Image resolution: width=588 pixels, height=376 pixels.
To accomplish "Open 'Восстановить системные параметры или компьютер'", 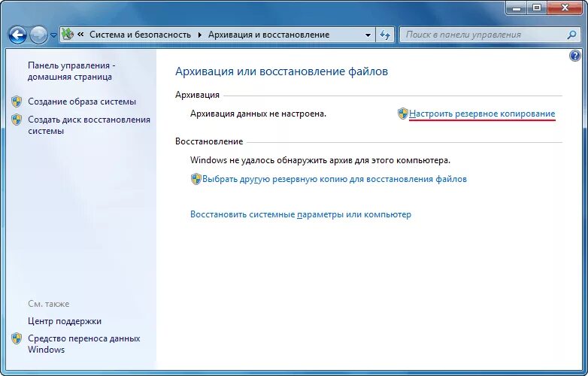I will tap(301, 214).
